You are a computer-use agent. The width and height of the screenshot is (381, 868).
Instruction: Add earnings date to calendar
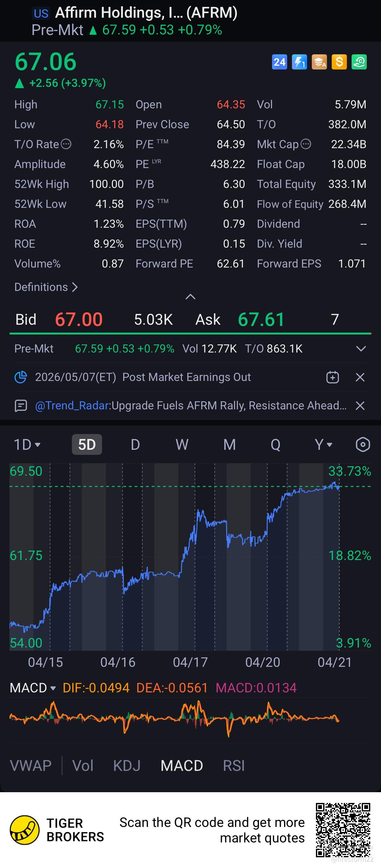(332, 377)
